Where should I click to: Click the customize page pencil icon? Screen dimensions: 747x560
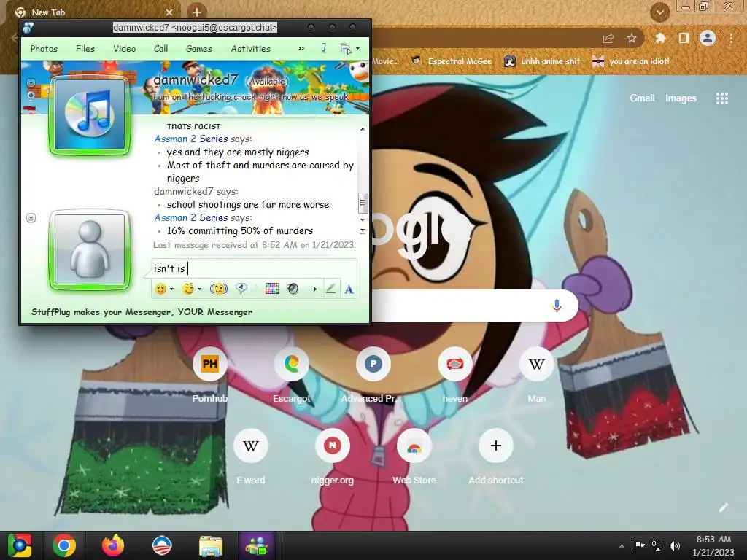point(723,507)
